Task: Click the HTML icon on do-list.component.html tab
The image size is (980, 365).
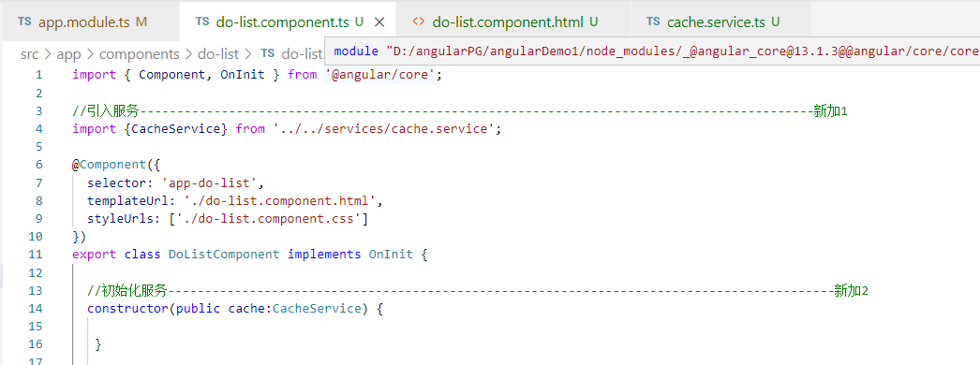Action: click(420, 22)
